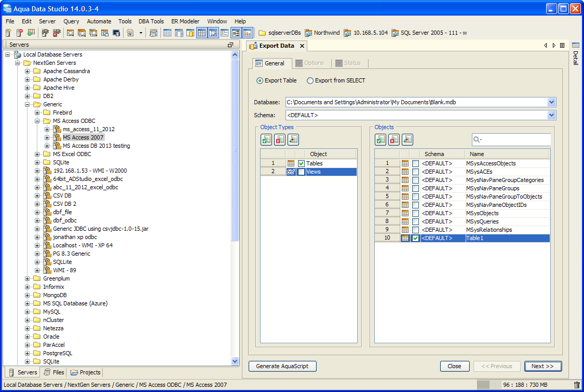Click the Close button
The width and height of the screenshot is (584, 392).
(454, 367)
